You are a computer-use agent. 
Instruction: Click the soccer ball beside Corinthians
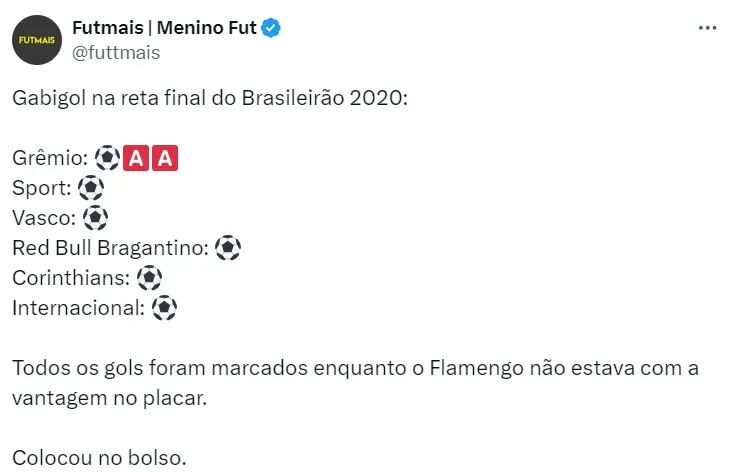[x=149, y=278]
